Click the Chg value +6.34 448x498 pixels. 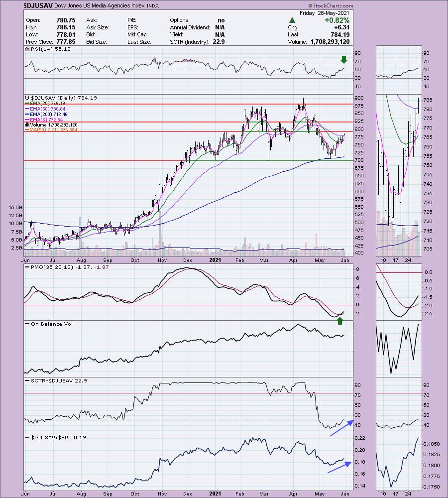341,27
